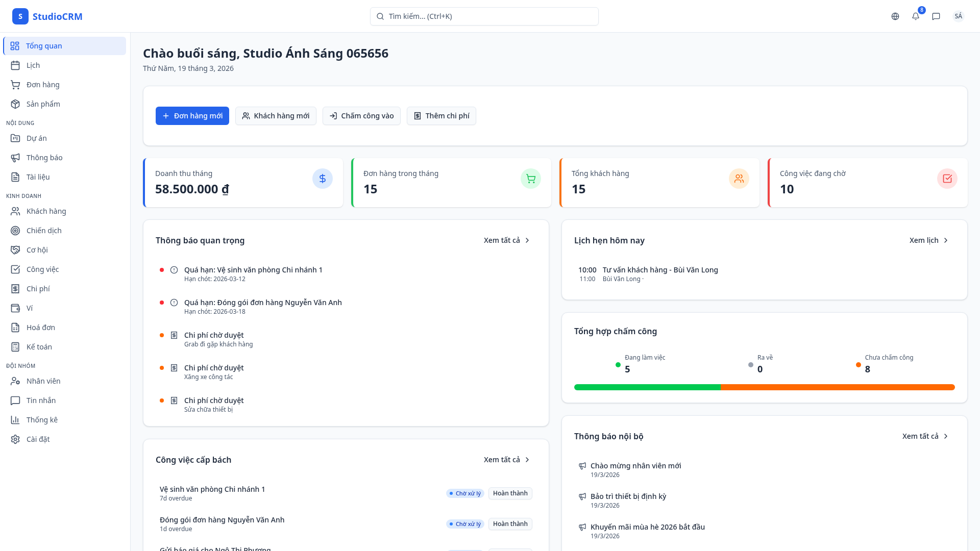Expand Xem lịch for Lịch hẹn hôm nay
980x551 pixels.
coord(924,240)
